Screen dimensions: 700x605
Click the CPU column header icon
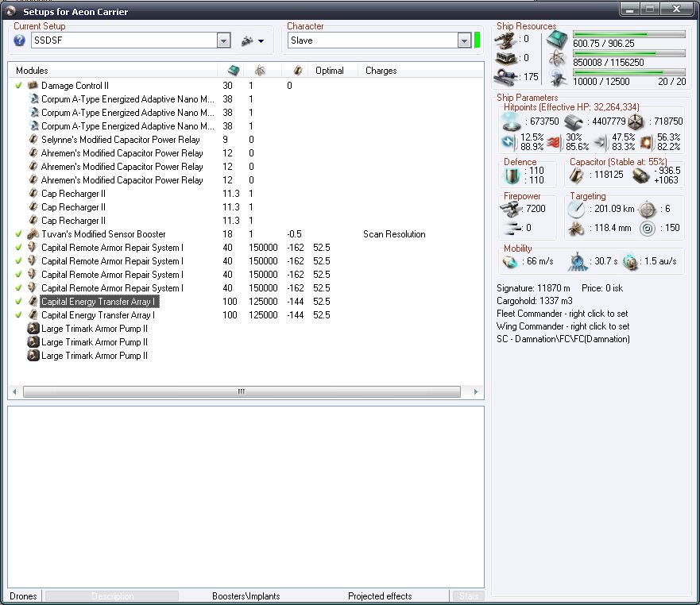pos(233,71)
